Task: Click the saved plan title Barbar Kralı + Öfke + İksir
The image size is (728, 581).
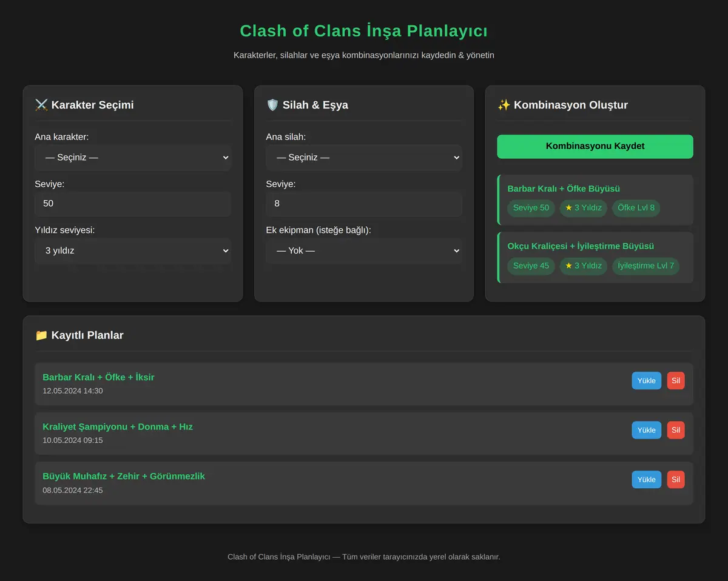Action: tap(98, 377)
